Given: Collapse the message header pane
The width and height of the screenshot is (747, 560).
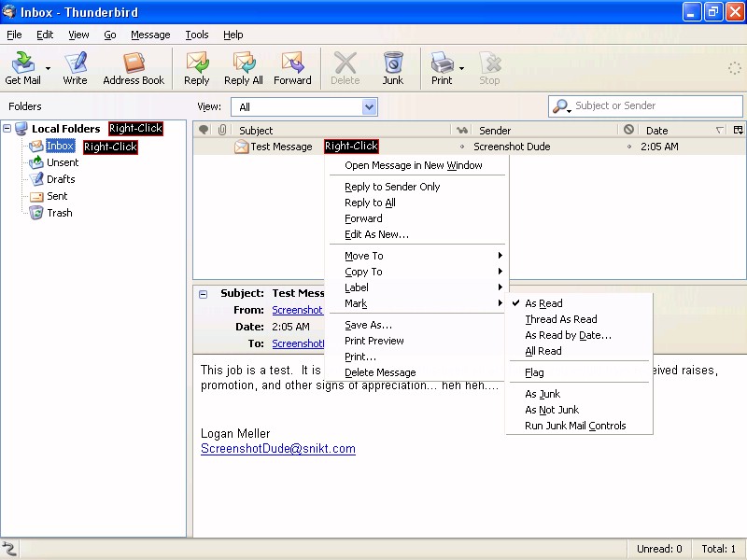Looking at the screenshot, I should [203, 294].
